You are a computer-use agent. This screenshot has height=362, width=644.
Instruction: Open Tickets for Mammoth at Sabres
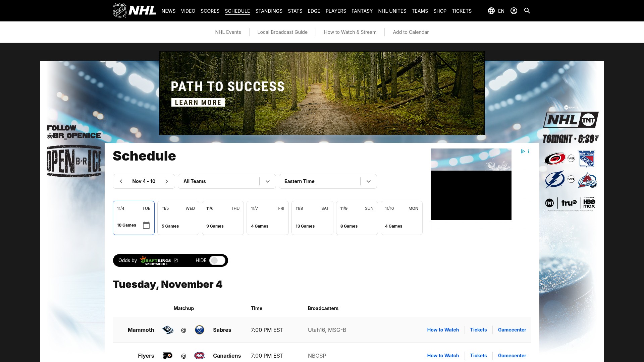coord(478,330)
